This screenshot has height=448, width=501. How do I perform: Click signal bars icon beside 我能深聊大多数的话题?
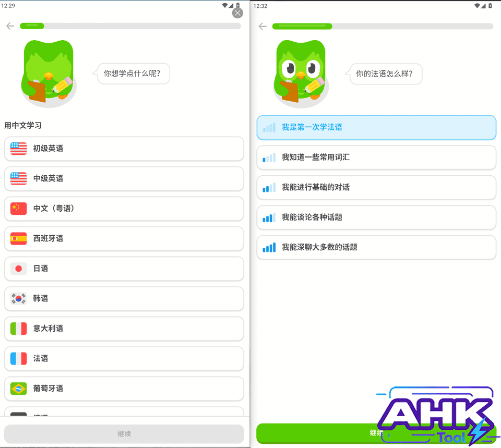point(269,248)
